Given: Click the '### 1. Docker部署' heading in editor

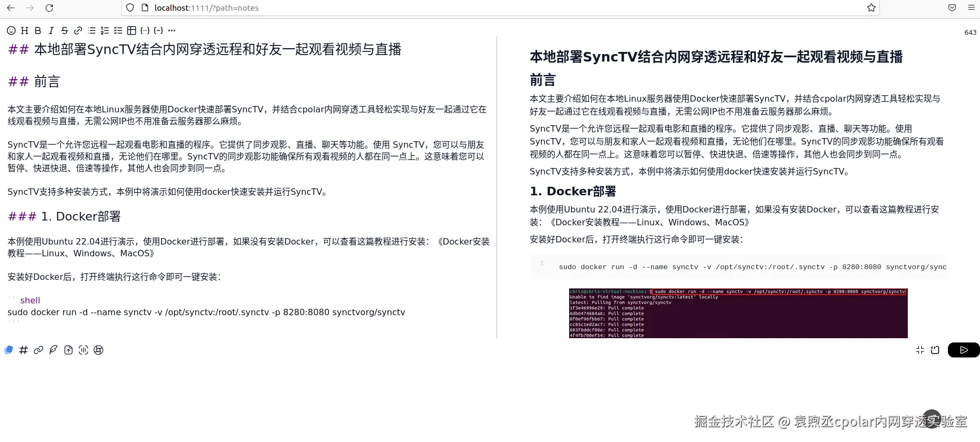Looking at the screenshot, I should point(64,217).
